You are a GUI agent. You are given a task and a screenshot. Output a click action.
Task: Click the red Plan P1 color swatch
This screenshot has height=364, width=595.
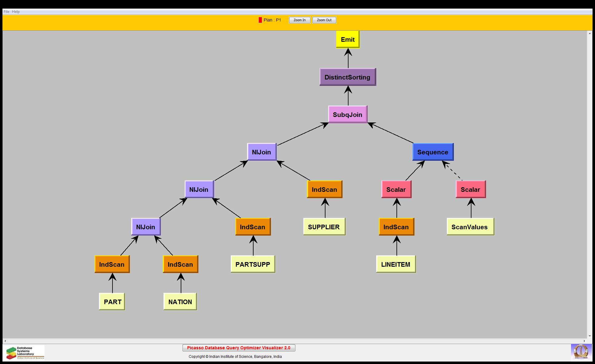coord(260,20)
